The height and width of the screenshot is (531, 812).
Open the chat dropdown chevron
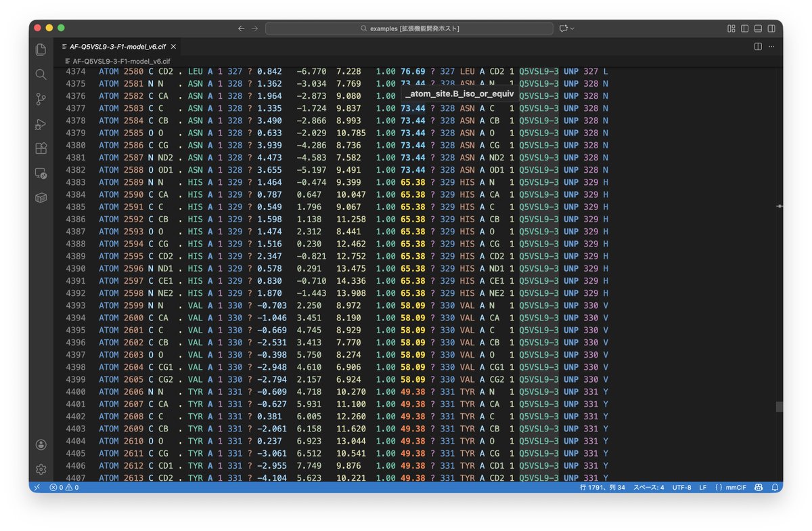pyautogui.click(x=572, y=28)
